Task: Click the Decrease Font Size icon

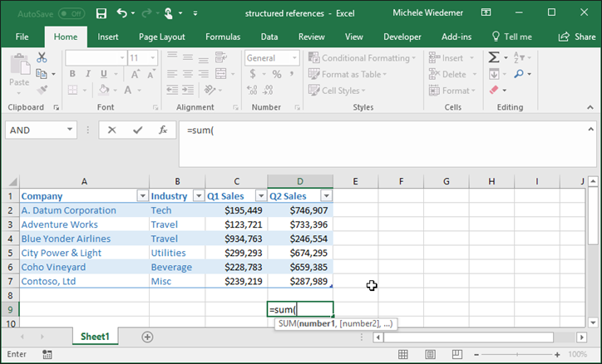Action: (x=150, y=74)
